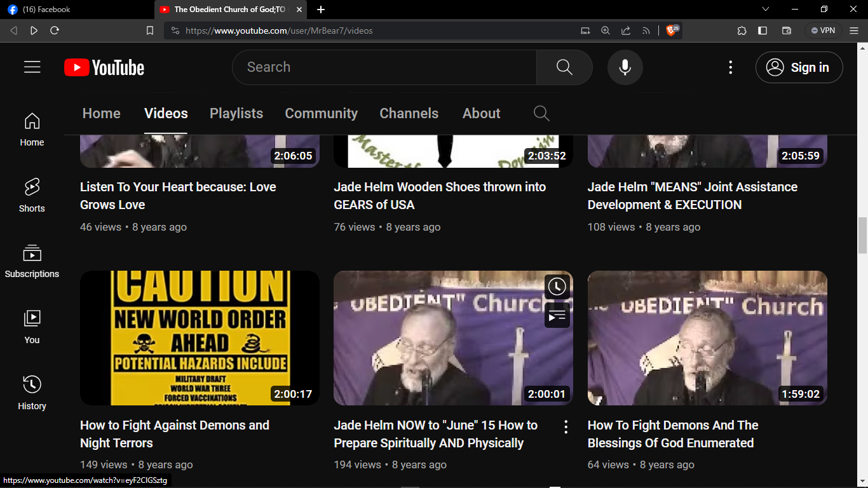
Task: Open Jade Helm MEANS Joint Assistance title
Action: [693, 196]
